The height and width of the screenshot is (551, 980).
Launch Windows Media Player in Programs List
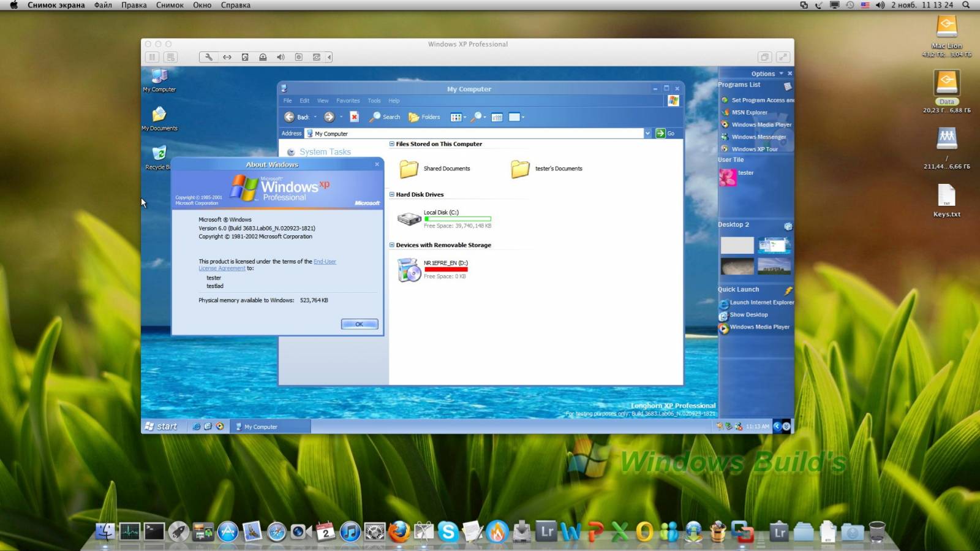[x=761, y=124]
